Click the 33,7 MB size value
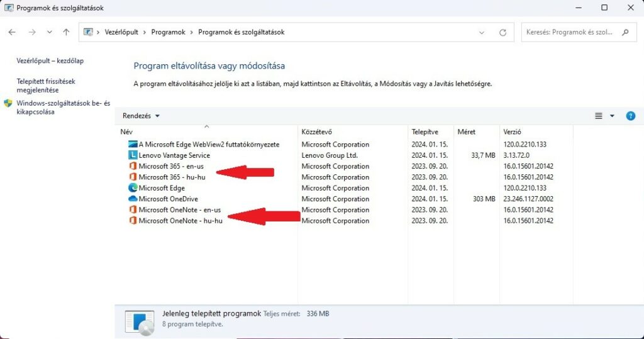Screen dimensions: 644x339 (x=483, y=155)
